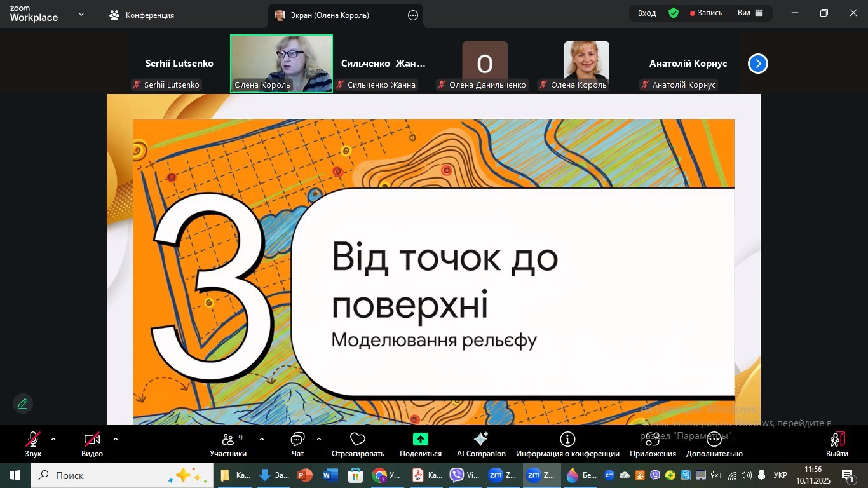The height and width of the screenshot is (488, 868).
Task: Click the Выйти leave meeting button
Action: click(837, 444)
